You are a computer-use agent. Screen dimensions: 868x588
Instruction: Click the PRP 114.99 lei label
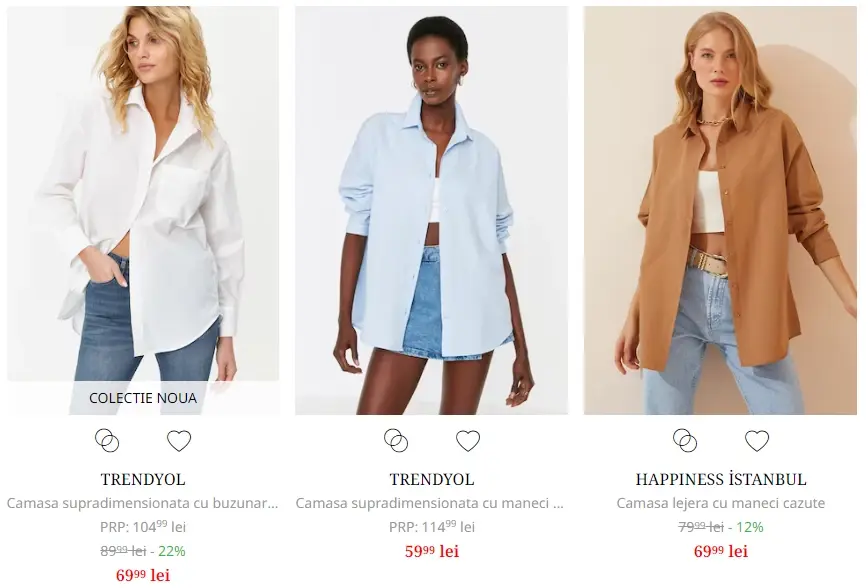(432, 527)
